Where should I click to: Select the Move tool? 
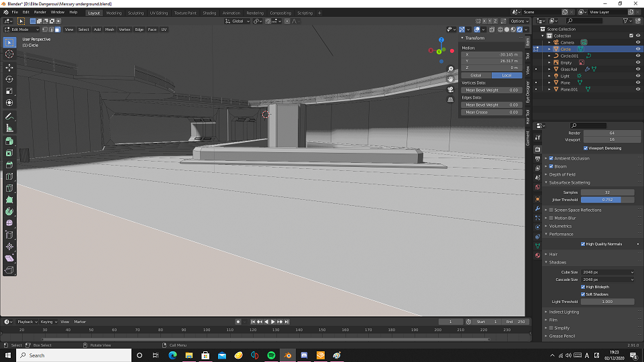9,67
